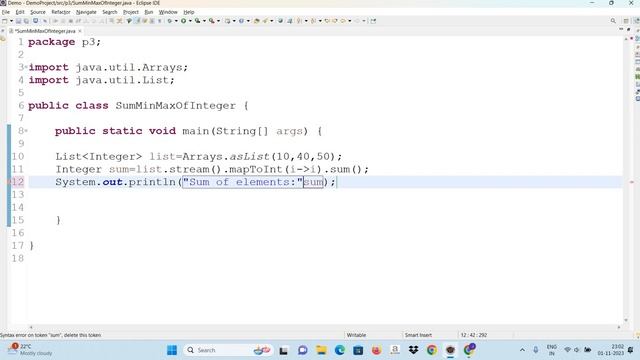Click the horizontal scrollbar left arrow
This screenshot has height=360, width=640.
31,327
